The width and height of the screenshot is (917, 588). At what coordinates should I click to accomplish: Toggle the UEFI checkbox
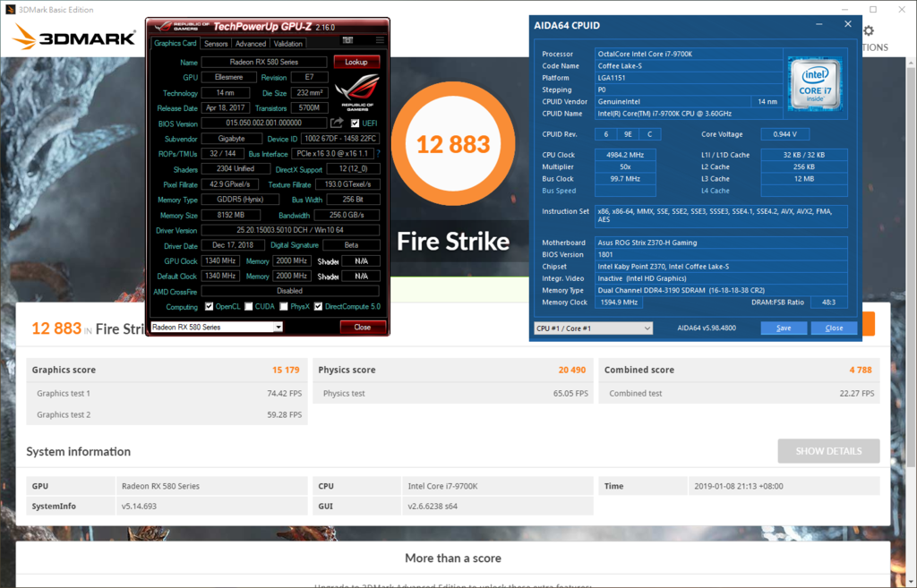click(x=355, y=124)
